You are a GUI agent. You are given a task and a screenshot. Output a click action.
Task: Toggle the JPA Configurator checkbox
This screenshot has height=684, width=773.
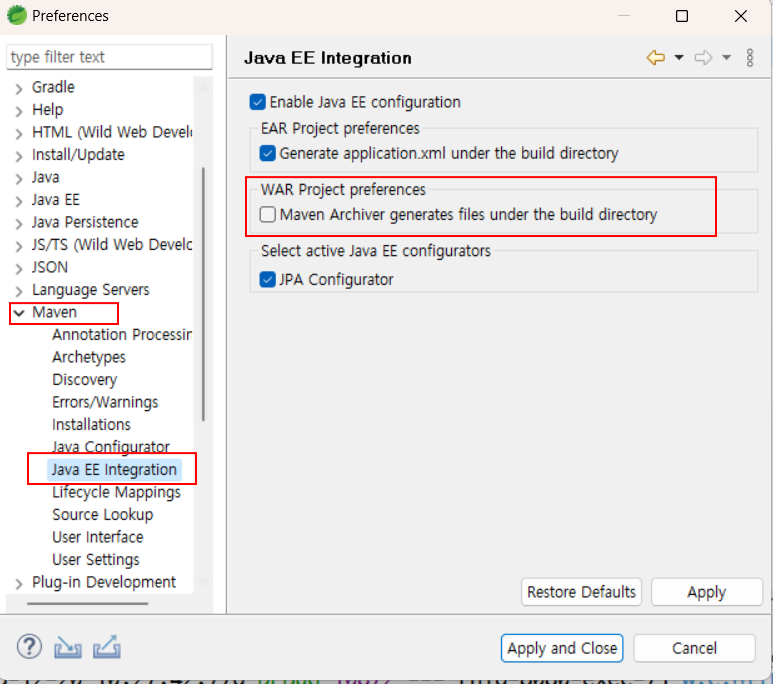(267, 280)
